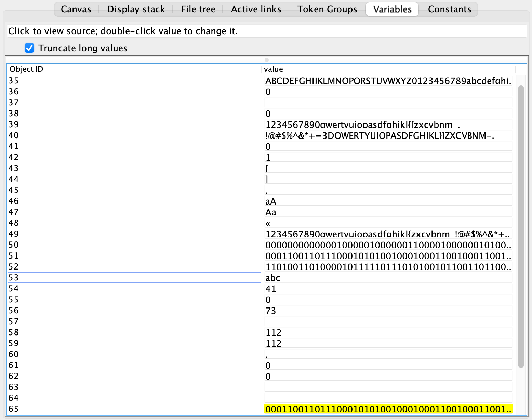Click the 'aA' value in row 46
This screenshot has height=420, width=532.
(x=271, y=201)
